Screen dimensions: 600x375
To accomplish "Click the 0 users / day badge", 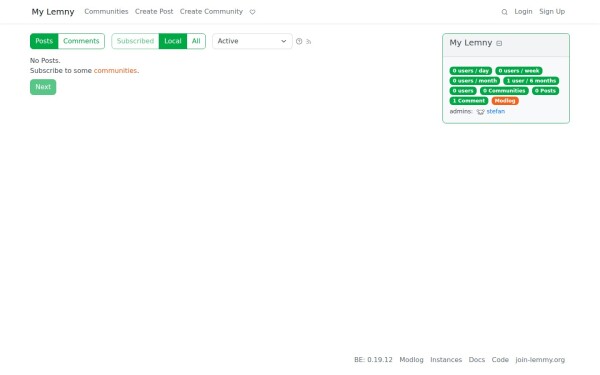I will 471,71.
